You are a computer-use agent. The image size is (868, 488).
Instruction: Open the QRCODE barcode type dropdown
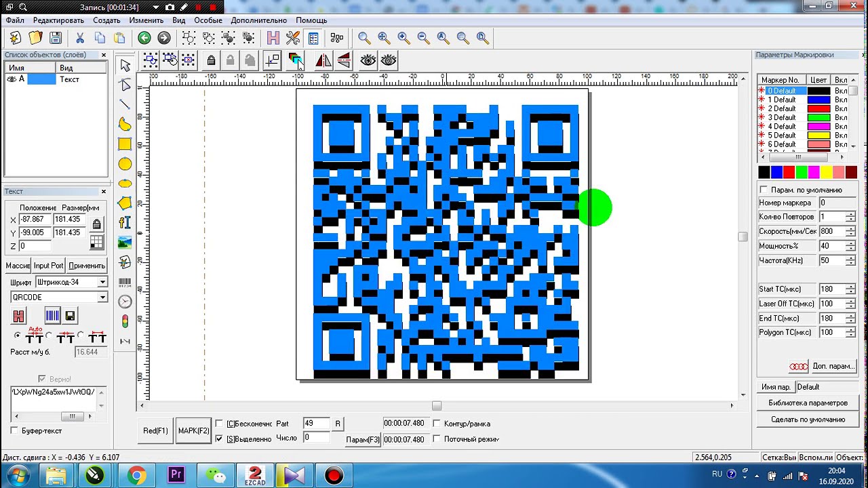coord(102,297)
